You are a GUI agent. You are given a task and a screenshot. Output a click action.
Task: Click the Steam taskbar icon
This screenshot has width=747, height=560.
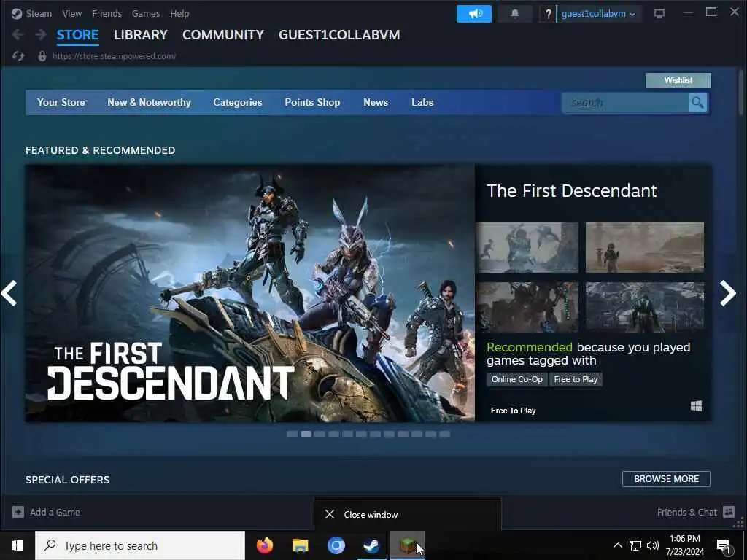tap(371, 545)
